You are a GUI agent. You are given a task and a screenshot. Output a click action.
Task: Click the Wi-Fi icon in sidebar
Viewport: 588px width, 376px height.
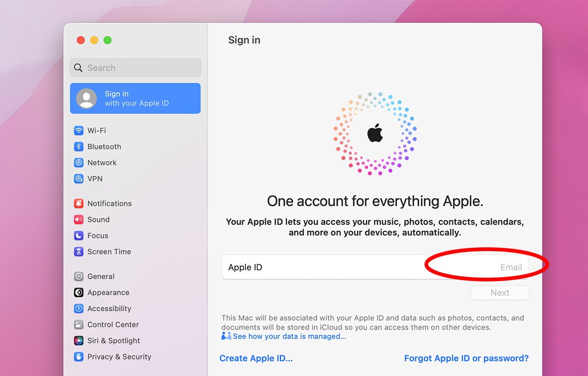pos(79,131)
